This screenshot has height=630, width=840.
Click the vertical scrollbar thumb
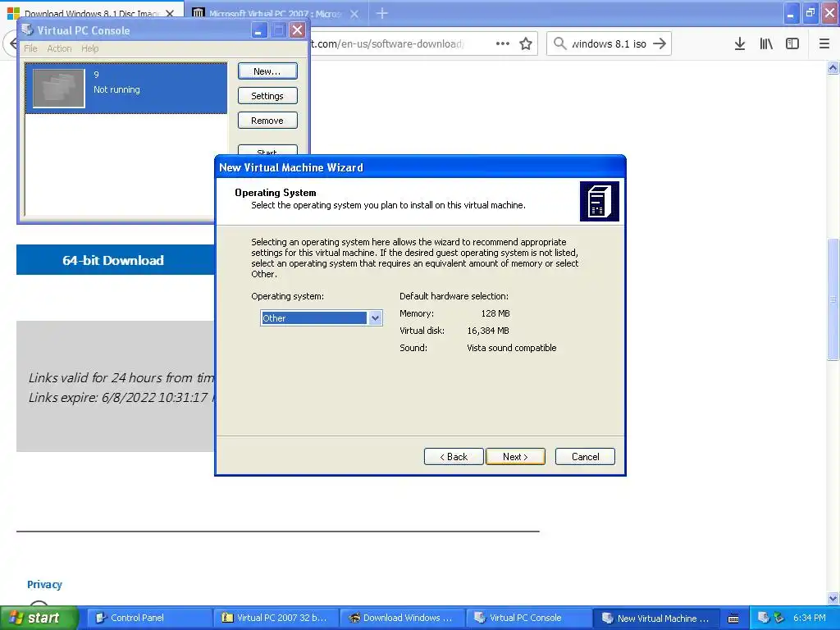(x=833, y=299)
